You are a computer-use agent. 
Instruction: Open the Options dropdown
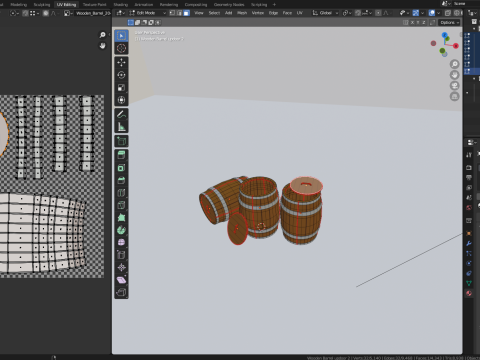click(x=449, y=22)
